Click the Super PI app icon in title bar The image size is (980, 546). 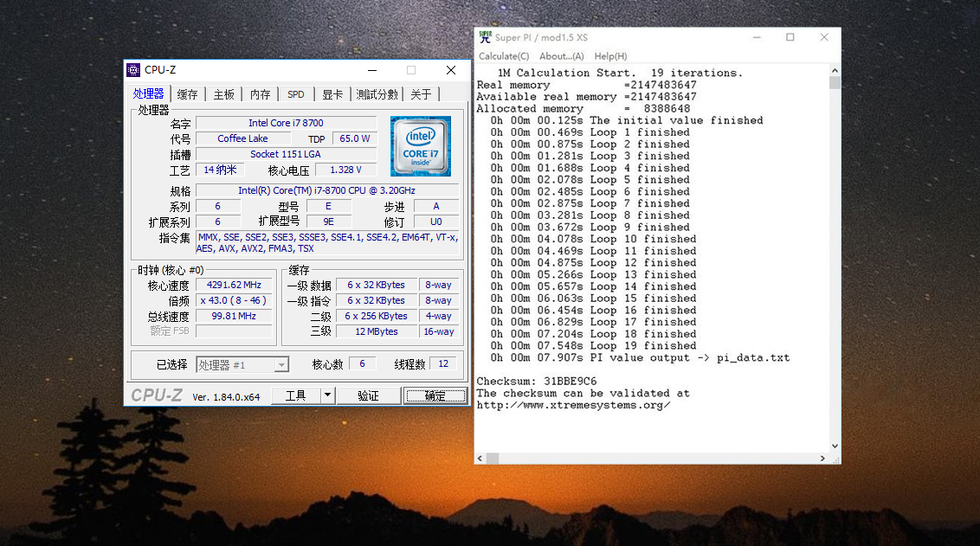(485, 37)
